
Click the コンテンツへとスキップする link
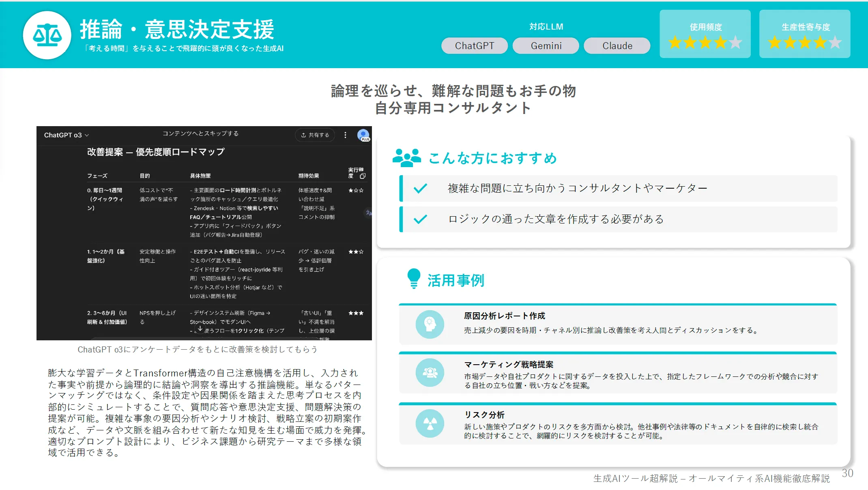click(200, 133)
